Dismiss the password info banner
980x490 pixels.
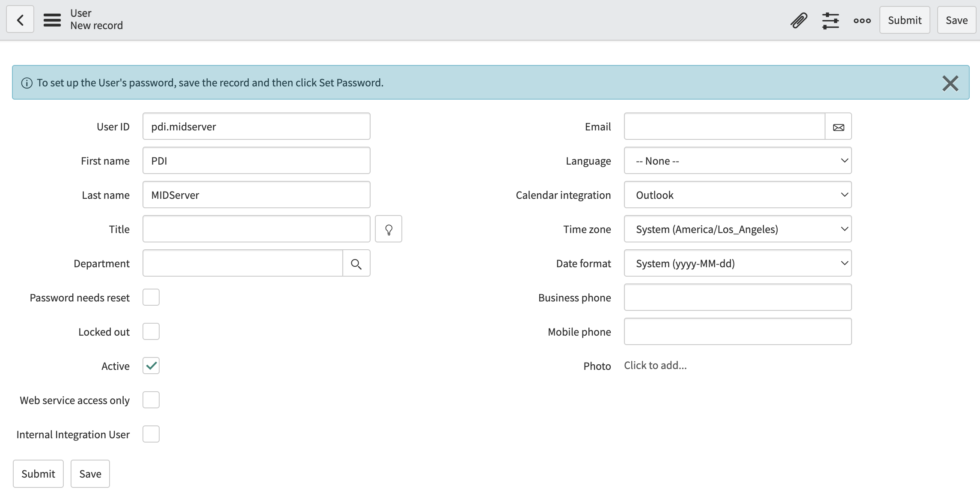coord(950,83)
